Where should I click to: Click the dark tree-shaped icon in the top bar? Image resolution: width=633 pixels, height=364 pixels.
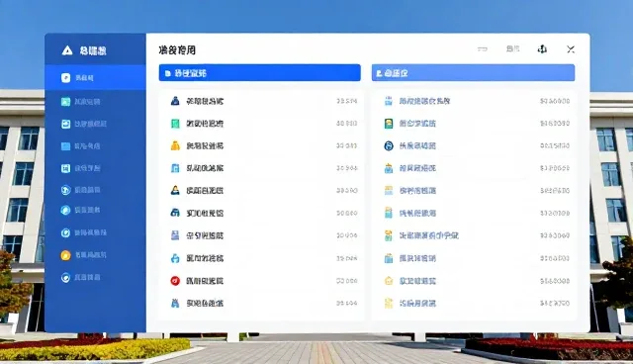(x=542, y=49)
